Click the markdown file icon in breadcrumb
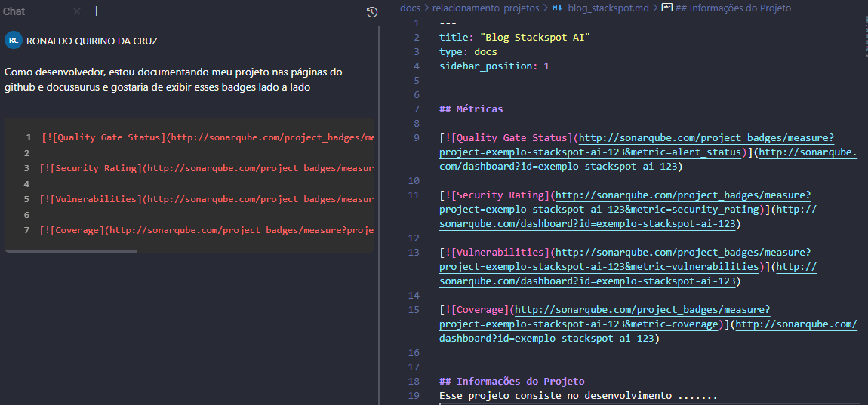This screenshot has width=868, height=405. (557, 8)
